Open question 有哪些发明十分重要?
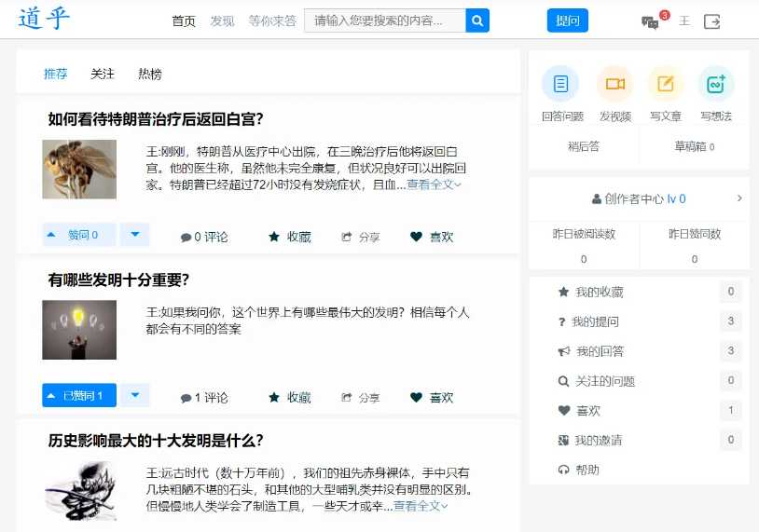The image size is (759, 532). point(118,280)
